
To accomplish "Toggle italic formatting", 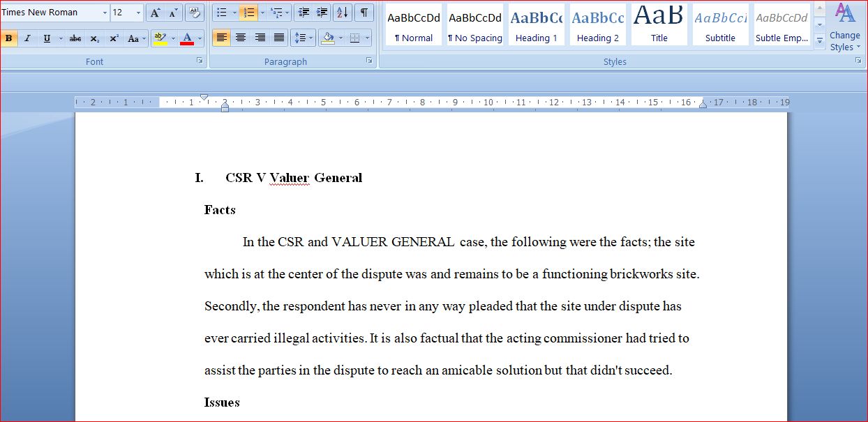I will click(27, 38).
